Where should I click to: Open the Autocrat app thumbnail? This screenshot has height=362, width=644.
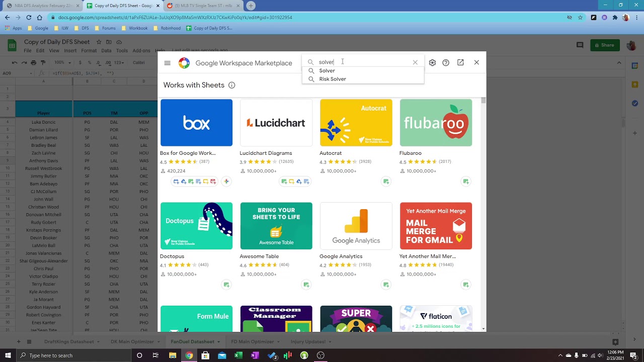(x=356, y=123)
